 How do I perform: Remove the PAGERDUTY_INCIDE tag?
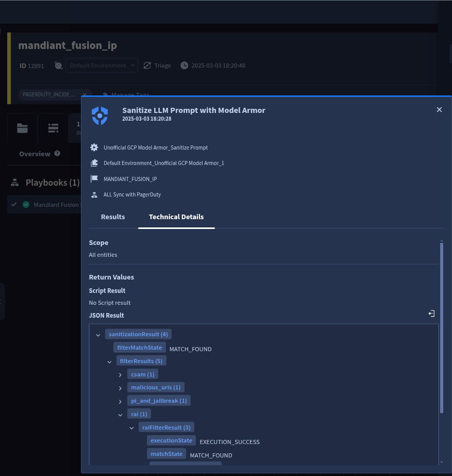pyautogui.click(x=84, y=94)
